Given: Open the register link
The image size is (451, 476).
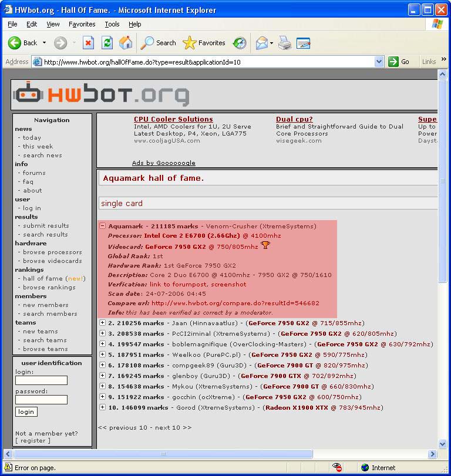Looking at the screenshot, I should click(x=33, y=440).
